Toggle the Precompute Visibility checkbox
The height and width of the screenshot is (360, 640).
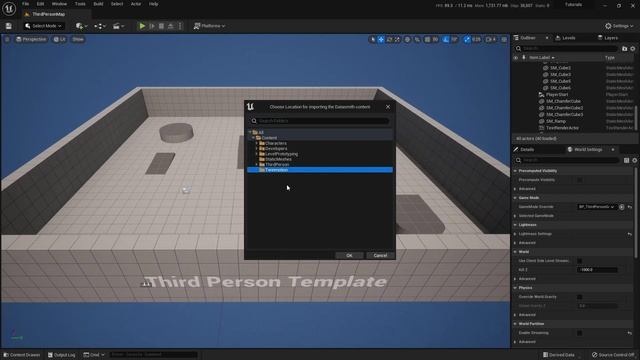[x=580, y=180]
